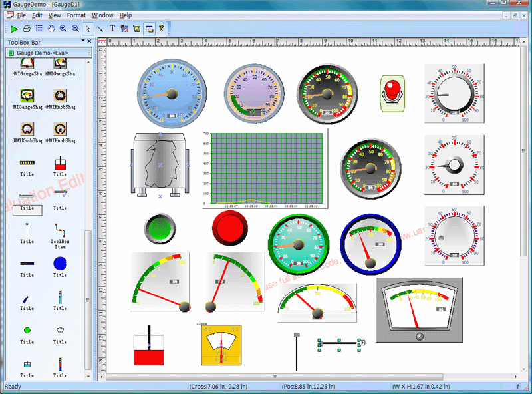Click the yellow Help question mark icon

[x=161, y=29]
